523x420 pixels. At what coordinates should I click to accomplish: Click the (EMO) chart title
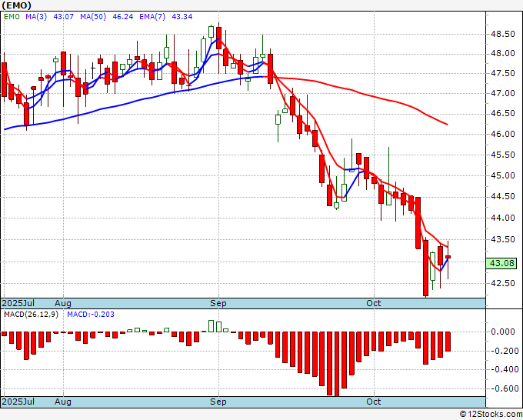pyautogui.click(x=17, y=5)
